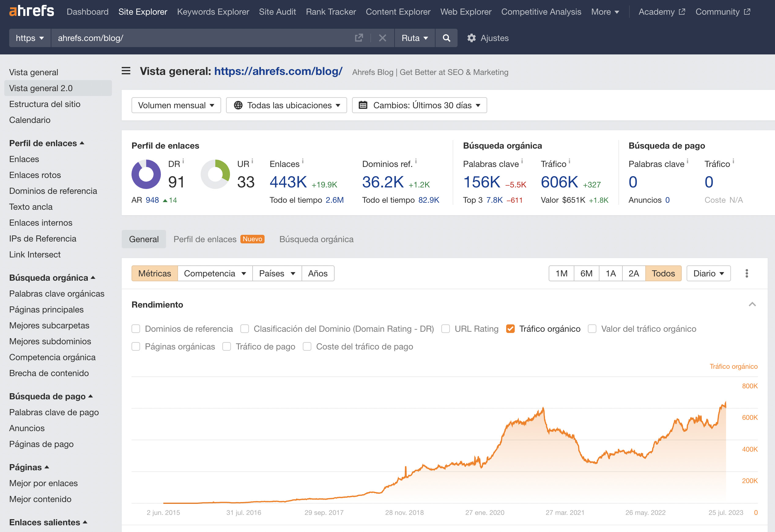Open Ajustes via the gear icon

tap(472, 38)
